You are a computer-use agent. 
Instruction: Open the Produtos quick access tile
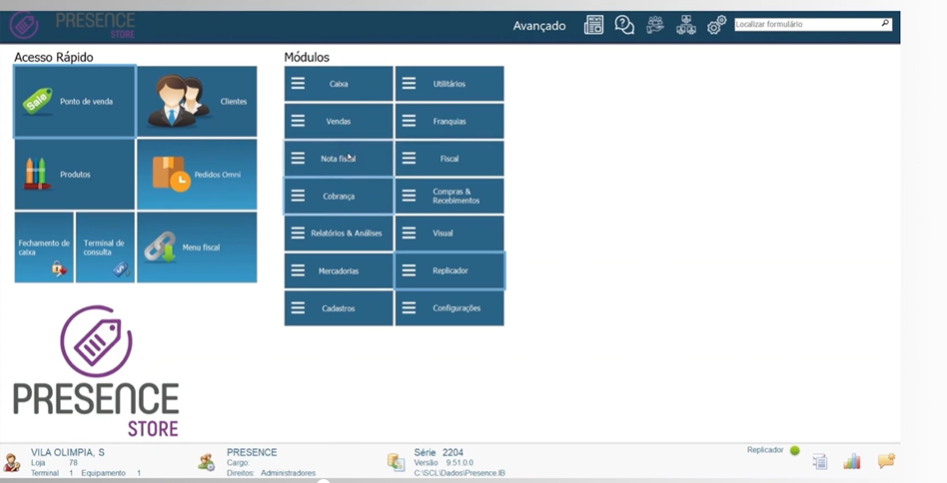[75, 174]
